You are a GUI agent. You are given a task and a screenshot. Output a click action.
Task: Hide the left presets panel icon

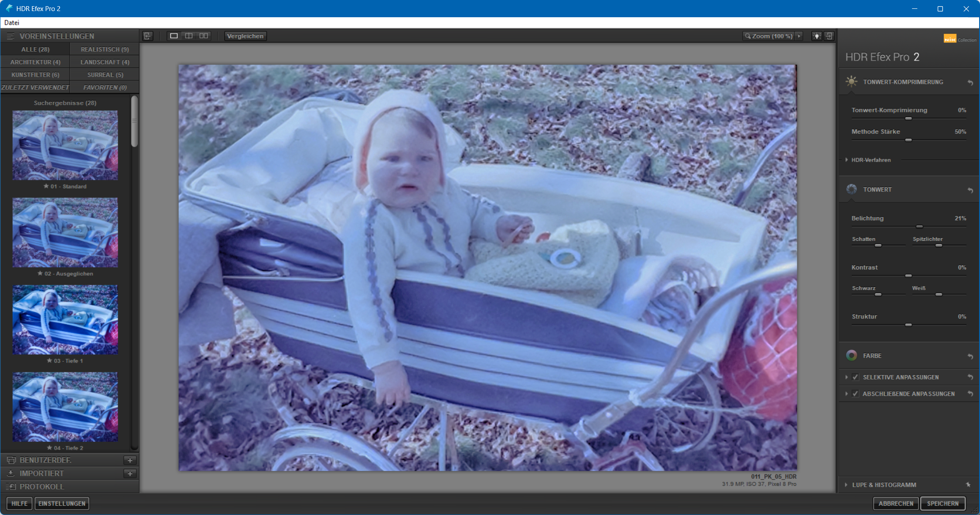[147, 36]
